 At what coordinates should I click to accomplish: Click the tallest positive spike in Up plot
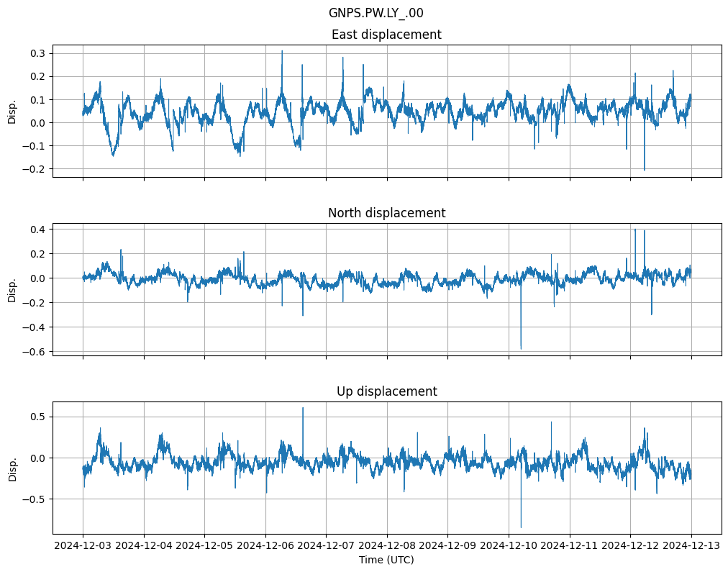pos(303,409)
